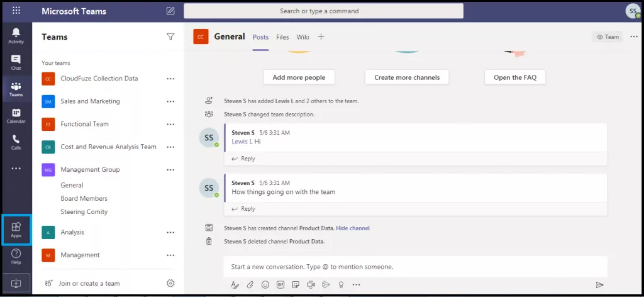This screenshot has height=297, width=644.
Task: Click the new chat compose icon
Action: point(170,11)
